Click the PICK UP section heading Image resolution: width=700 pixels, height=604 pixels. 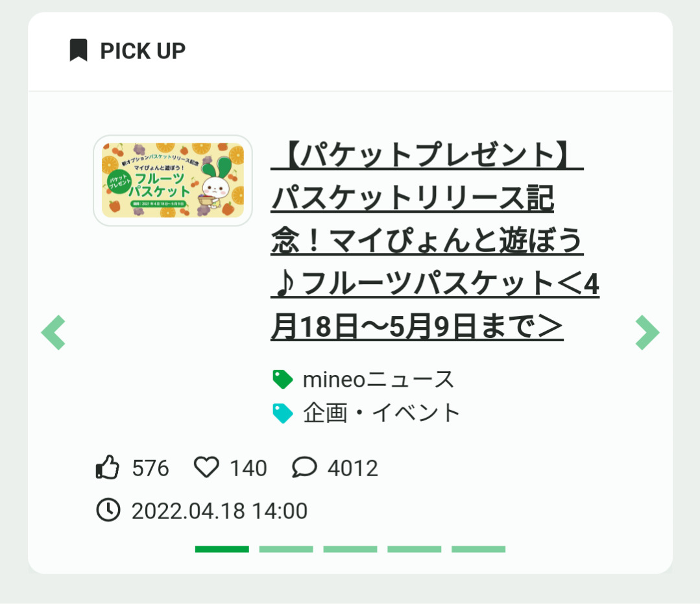(x=143, y=51)
